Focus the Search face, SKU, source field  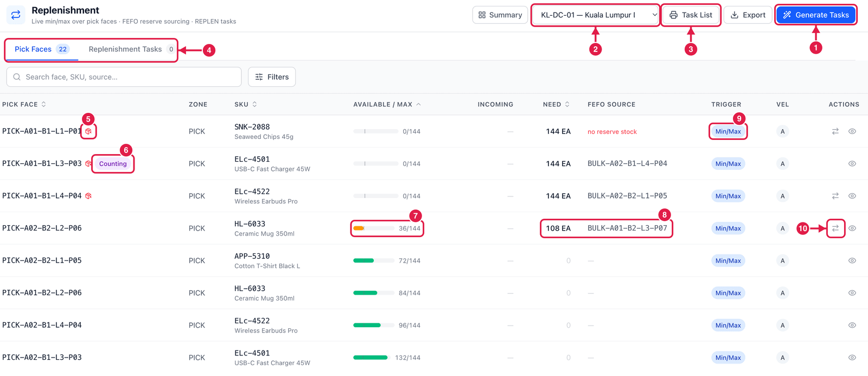[124, 77]
